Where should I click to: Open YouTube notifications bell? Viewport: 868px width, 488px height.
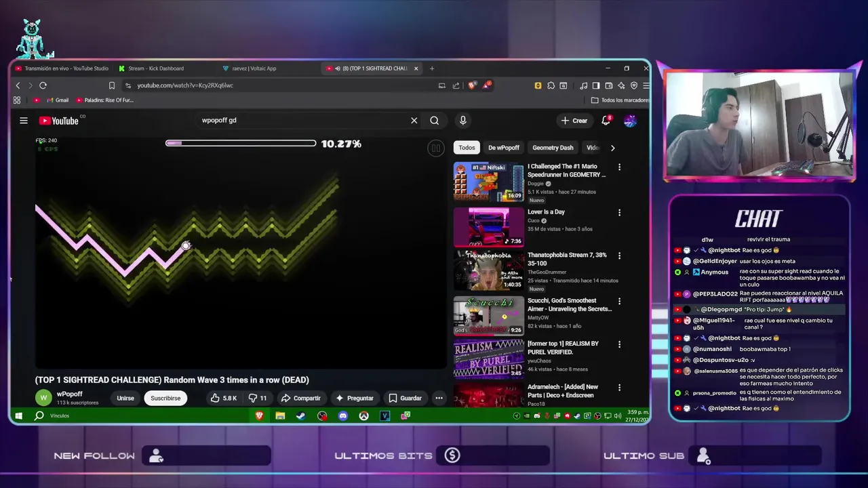[607, 120]
